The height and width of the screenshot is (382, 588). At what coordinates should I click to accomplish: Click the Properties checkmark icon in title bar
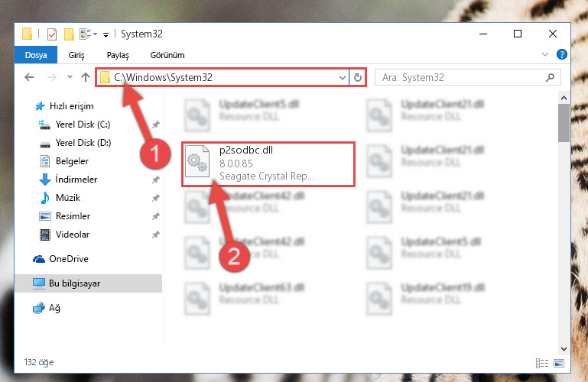click(x=52, y=34)
